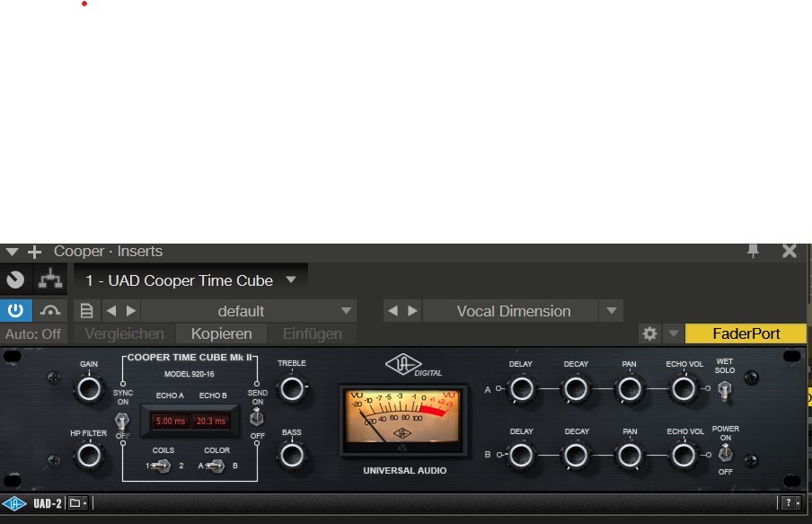
Task: Click the yellow FaderPort button
Action: tap(746, 333)
